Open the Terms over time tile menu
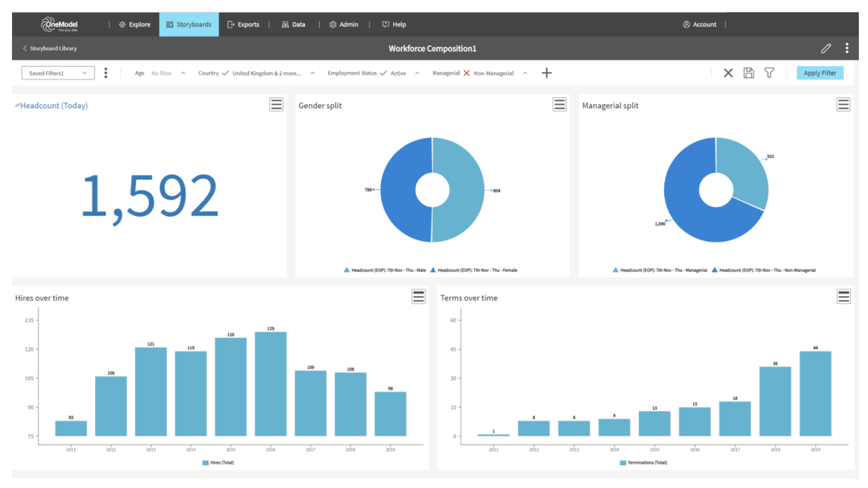This screenshot has width=868, height=488. [x=844, y=296]
